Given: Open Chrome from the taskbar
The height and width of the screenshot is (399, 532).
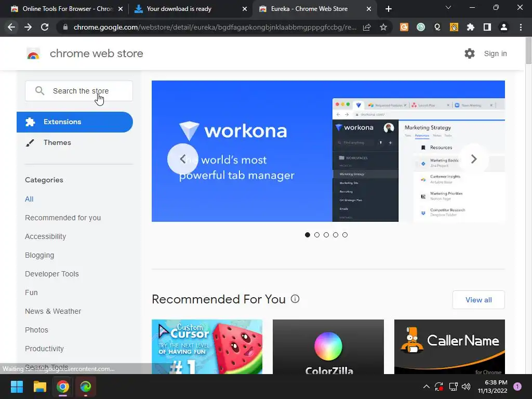Looking at the screenshot, I should click(63, 387).
